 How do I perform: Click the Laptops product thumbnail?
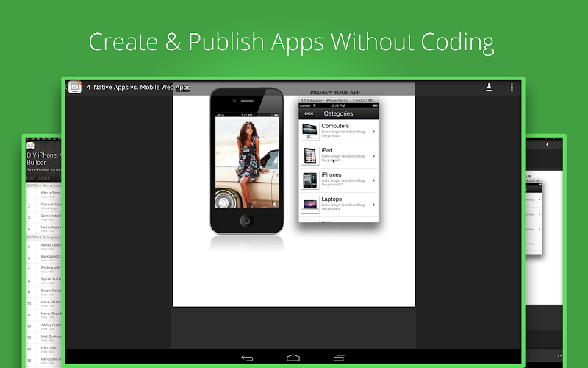click(309, 205)
